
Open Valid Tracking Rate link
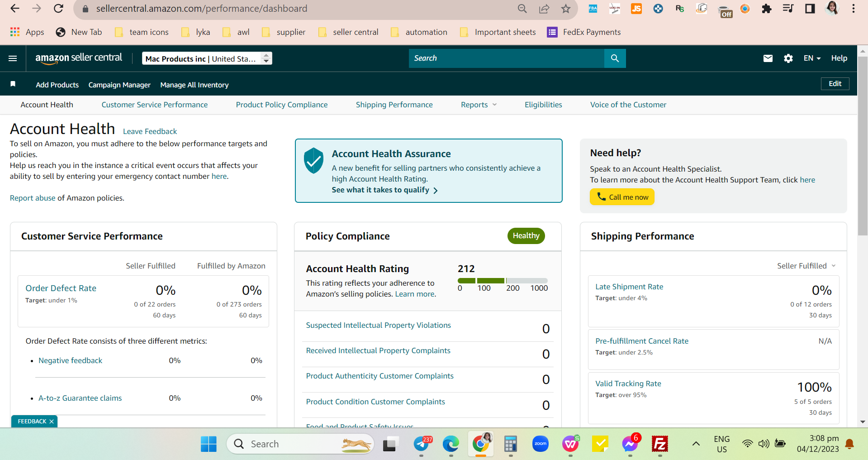(628, 383)
